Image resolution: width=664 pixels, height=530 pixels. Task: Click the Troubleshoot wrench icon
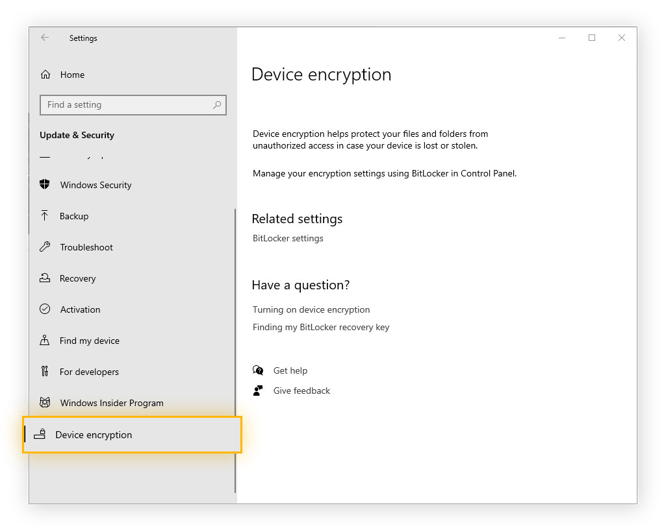pyautogui.click(x=44, y=247)
